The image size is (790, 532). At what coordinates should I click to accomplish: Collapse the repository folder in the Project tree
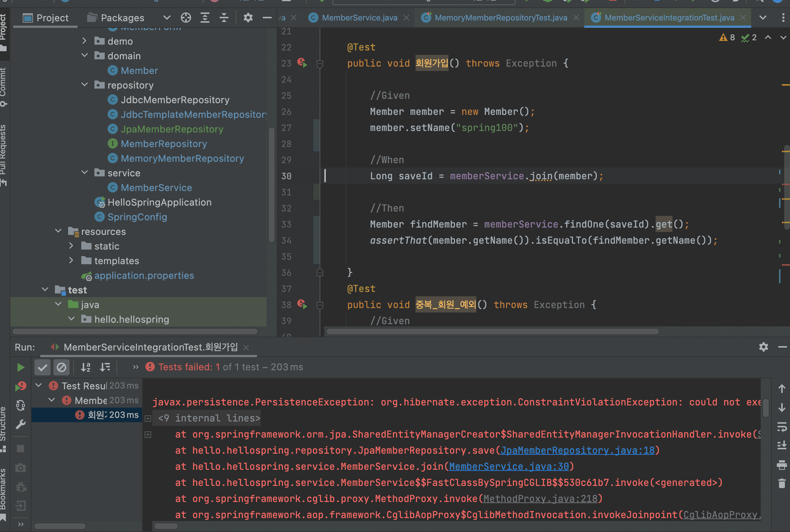85,85
